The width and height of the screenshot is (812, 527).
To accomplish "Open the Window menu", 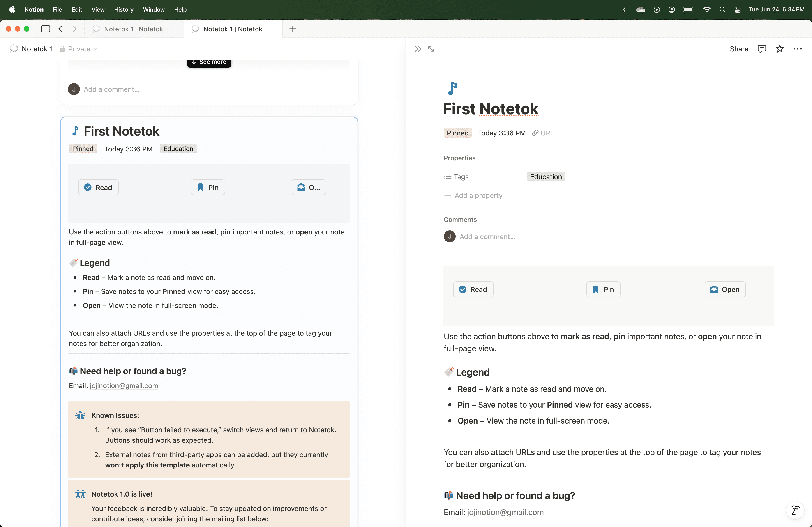I will pos(154,9).
